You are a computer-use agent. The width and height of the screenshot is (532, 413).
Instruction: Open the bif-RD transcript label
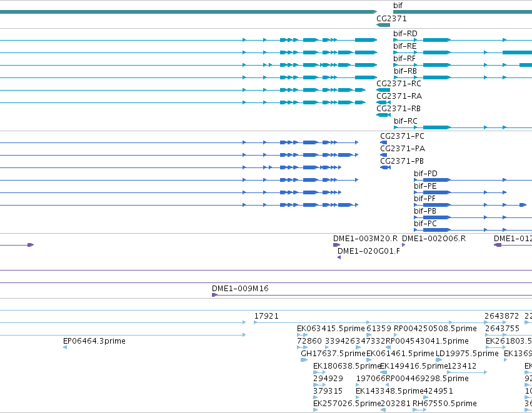[x=405, y=34]
